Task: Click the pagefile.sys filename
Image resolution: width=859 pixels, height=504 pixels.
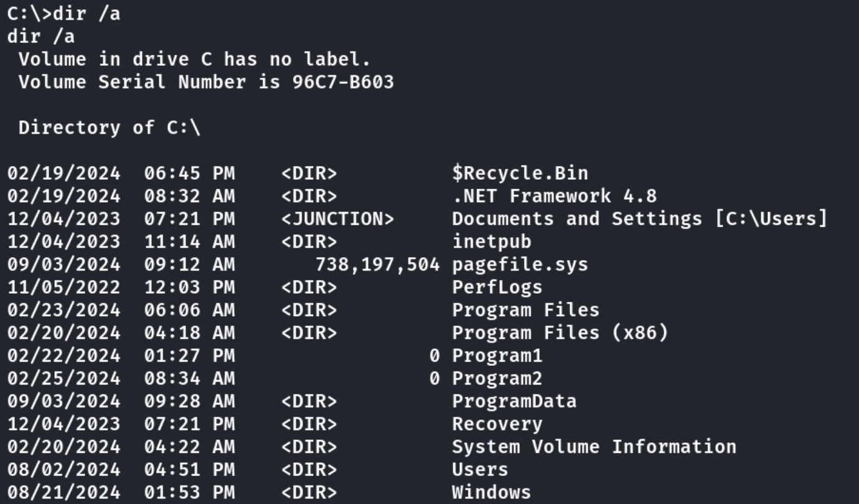Action: click(x=520, y=264)
